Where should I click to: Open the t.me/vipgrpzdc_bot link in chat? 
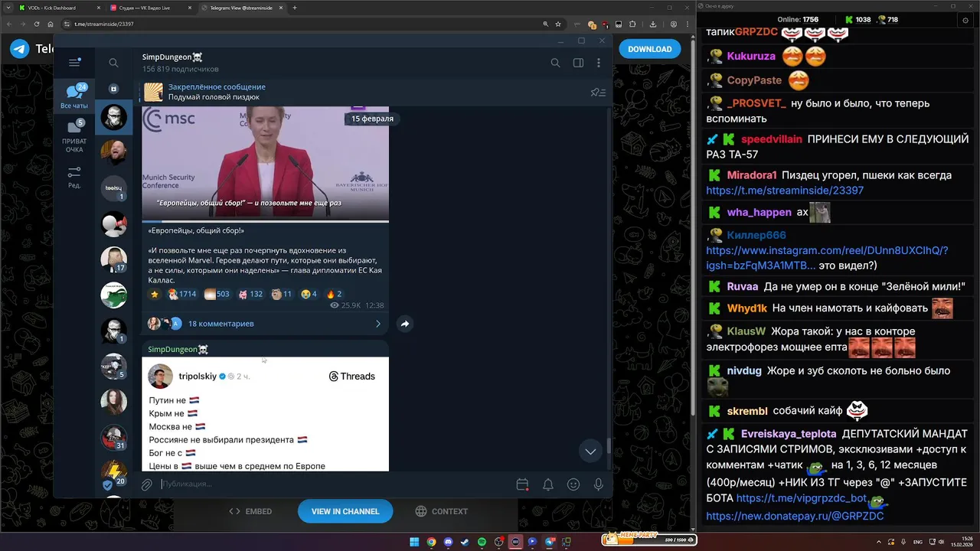click(802, 498)
